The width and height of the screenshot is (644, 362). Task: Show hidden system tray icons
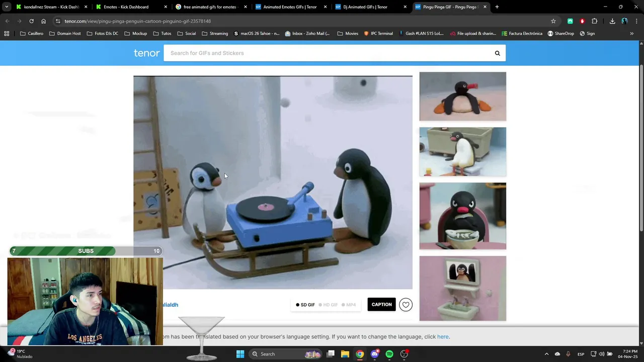click(x=546, y=354)
